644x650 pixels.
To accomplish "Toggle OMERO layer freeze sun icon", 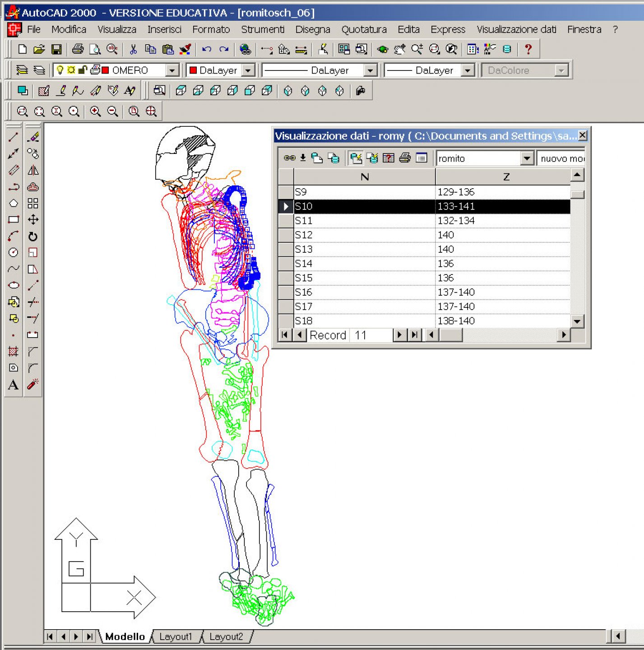I will pyautogui.click(x=71, y=70).
